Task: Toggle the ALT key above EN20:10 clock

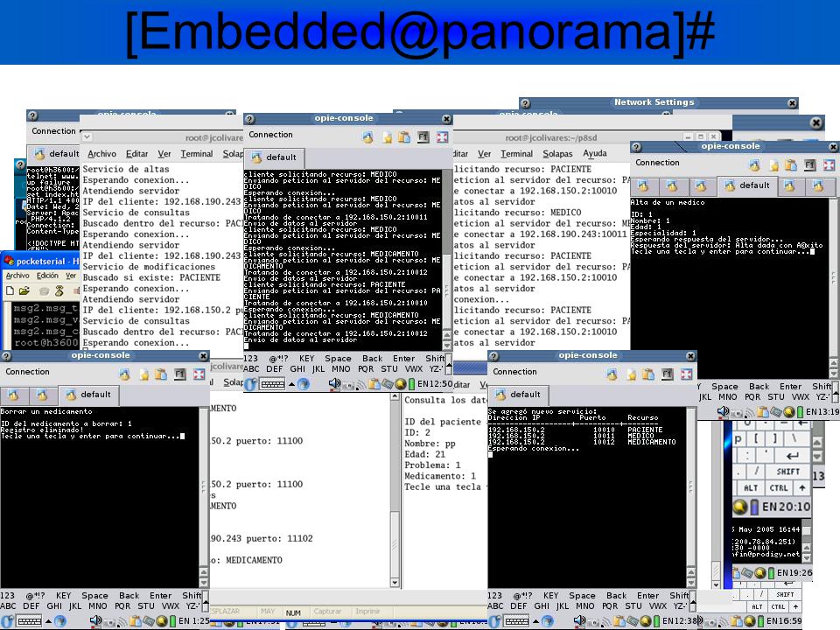Action: click(751, 488)
